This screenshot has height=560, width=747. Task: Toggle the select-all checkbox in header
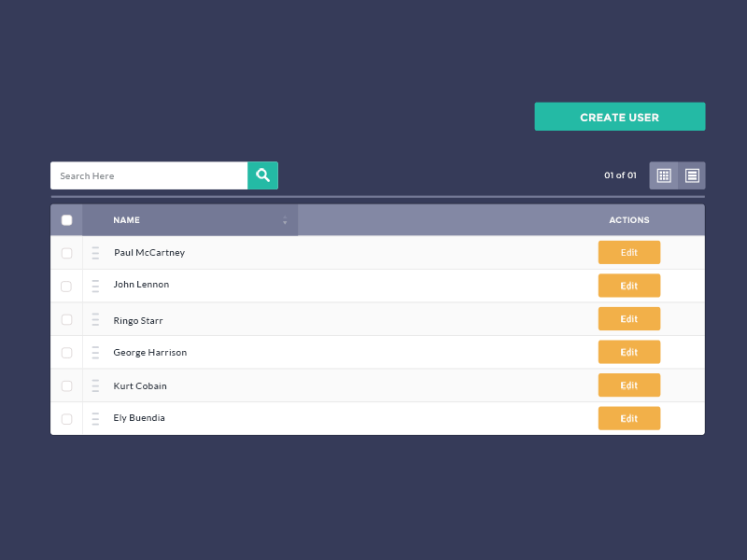(66, 220)
